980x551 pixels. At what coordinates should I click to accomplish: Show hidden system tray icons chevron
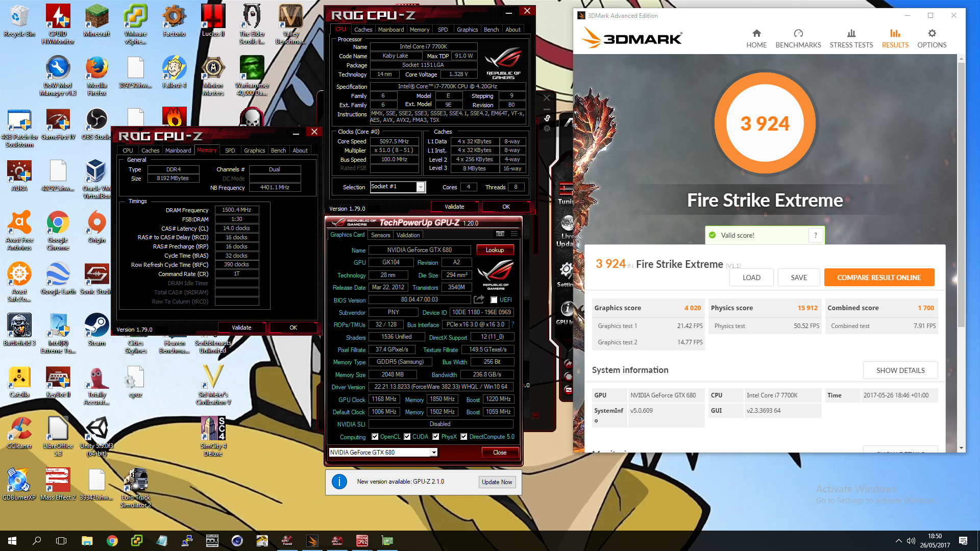click(x=898, y=541)
